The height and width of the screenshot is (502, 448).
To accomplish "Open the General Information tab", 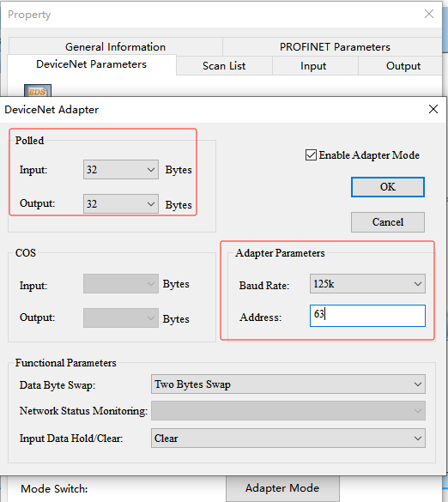I will click(116, 46).
